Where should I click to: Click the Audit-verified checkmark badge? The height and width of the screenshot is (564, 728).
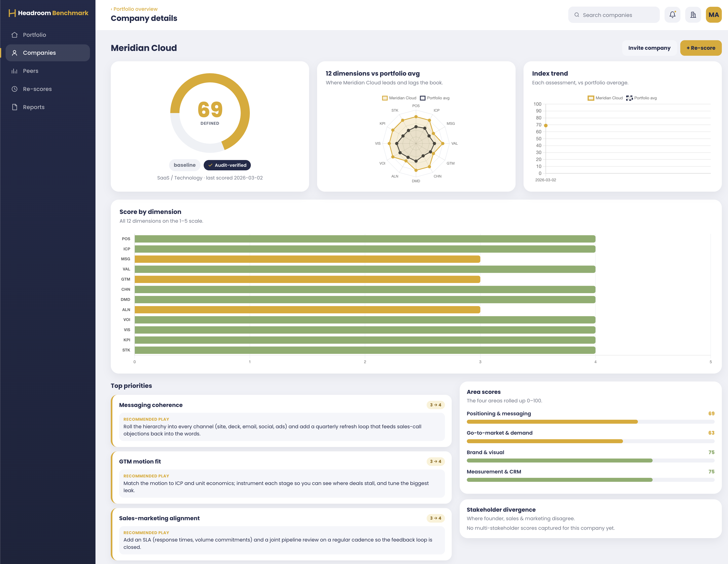pyautogui.click(x=227, y=165)
